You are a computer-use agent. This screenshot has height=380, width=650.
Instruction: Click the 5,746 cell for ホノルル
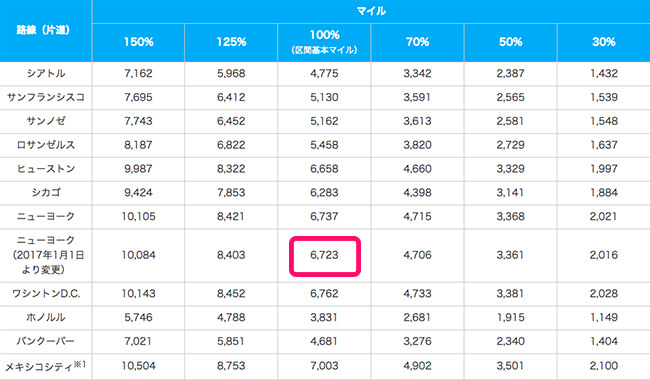click(x=138, y=317)
